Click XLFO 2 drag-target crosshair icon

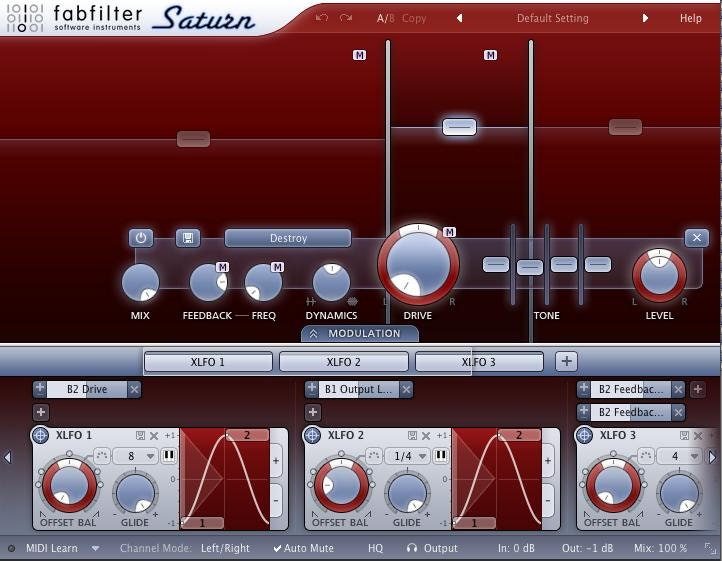(x=312, y=435)
